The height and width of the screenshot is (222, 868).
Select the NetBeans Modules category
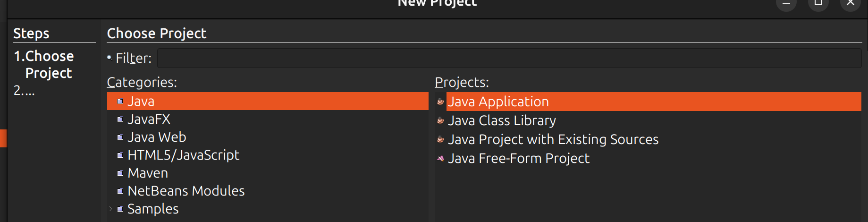click(186, 191)
